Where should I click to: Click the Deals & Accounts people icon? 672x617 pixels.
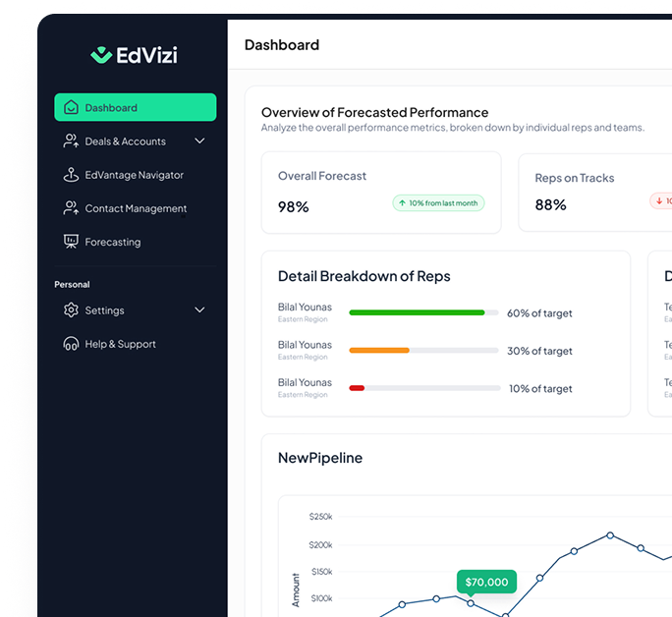(71, 141)
